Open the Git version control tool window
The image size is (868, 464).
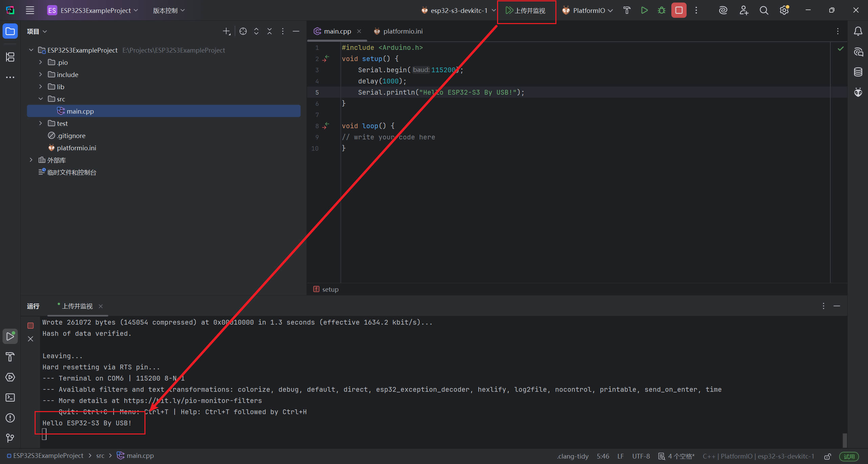10,438
